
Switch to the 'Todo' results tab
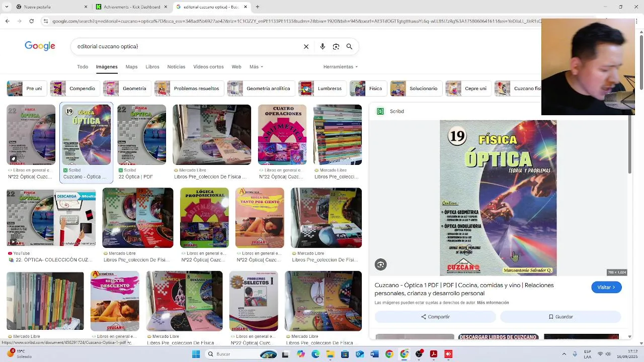tap(83, 67)
